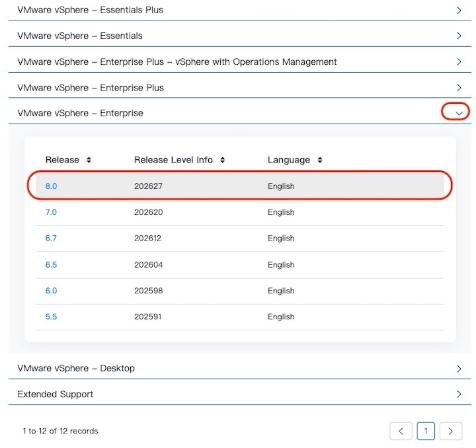The height and width of the screenshot is (448, 476).
Task: Select release level value 202627
Action: pyautogui.click(x=148, y=186)
